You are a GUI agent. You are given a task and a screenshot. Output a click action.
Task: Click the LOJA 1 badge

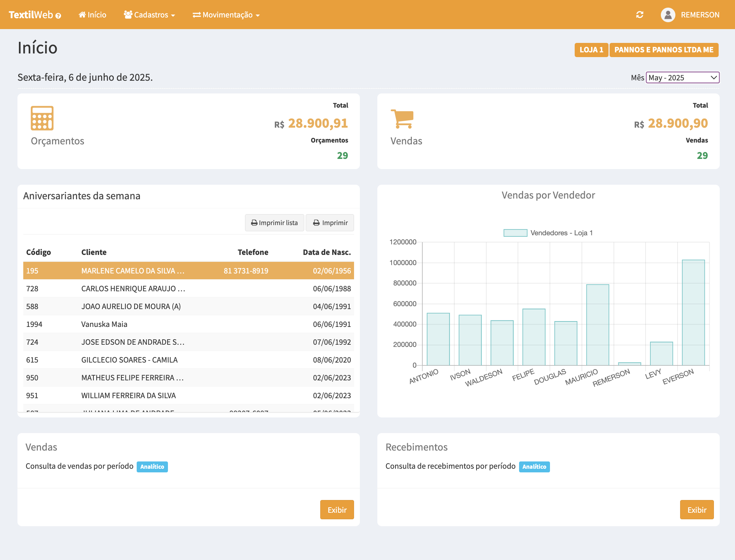pyautogui.click(x=591, y=50)
